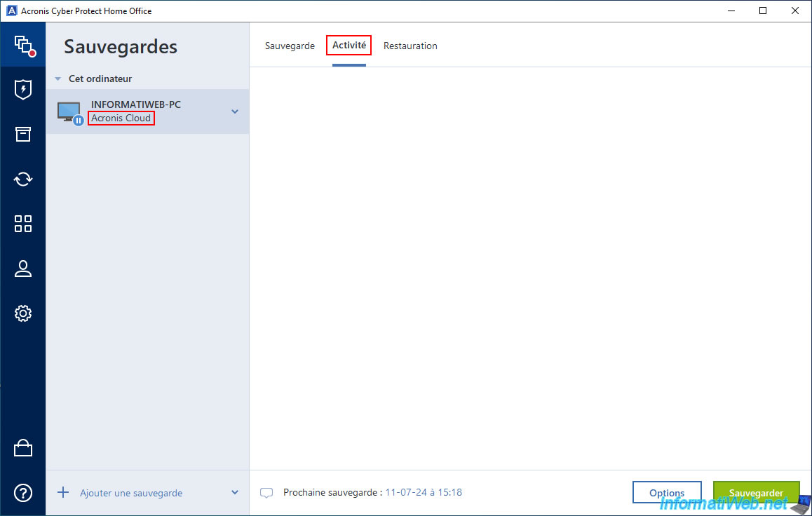
Task: Click the plus icon beside Ajouter une sauvegarde
Action: (63, 492)
